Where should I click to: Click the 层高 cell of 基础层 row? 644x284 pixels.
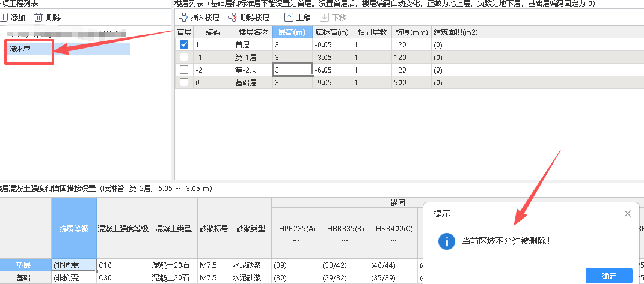pos(292,82)
